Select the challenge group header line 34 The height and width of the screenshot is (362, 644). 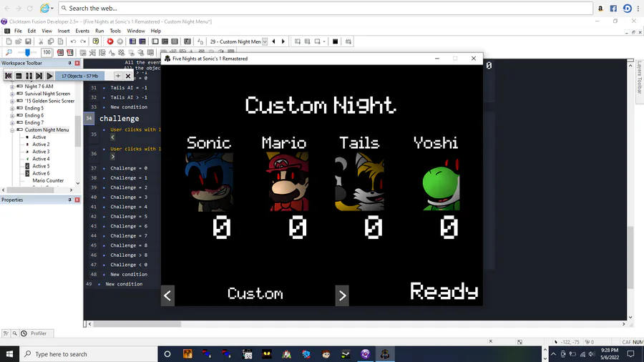(x=119, y=118)
